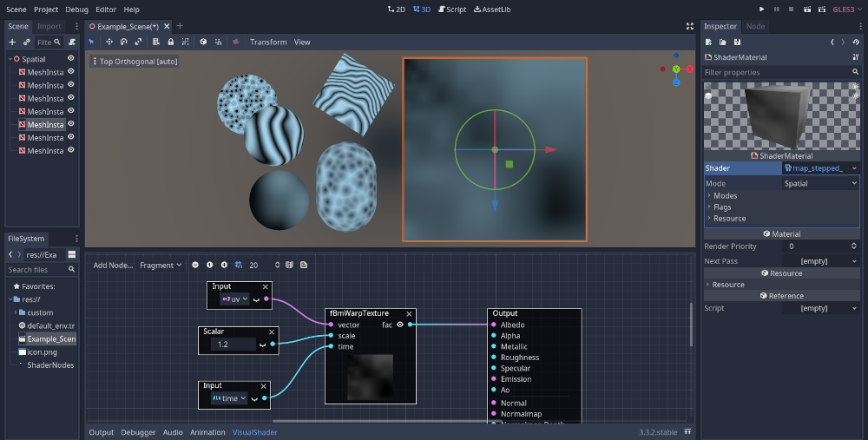
Task: Switch to the AssetLib workspace
Action: 492,10
